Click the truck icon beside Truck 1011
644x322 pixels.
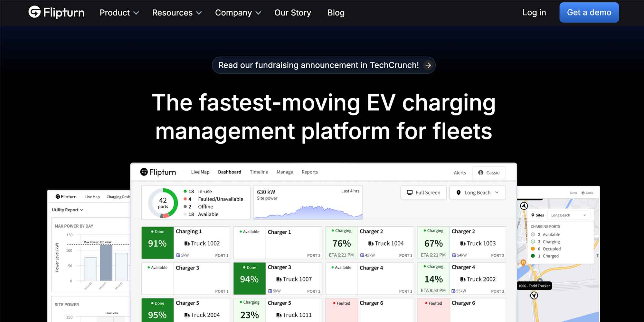(279, 315)
